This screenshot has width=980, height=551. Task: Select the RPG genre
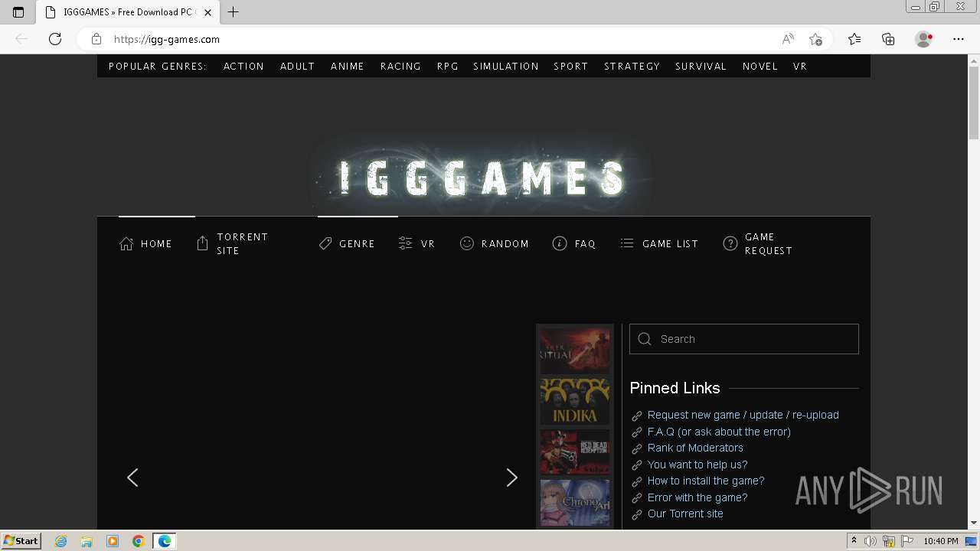click(x=448, y=66)
